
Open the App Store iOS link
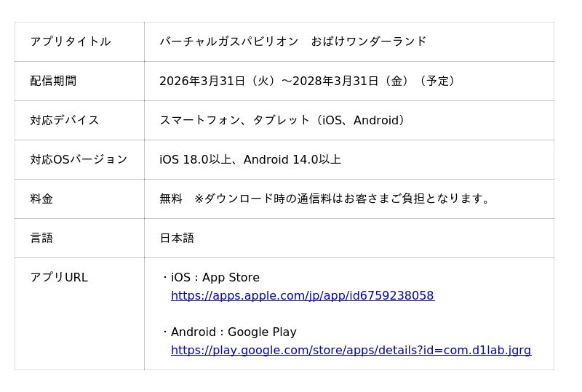[x=302, y=296]
